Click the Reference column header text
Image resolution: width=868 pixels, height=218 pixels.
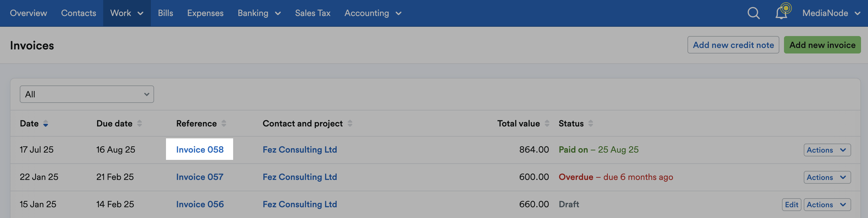click(x=196, y=123)
